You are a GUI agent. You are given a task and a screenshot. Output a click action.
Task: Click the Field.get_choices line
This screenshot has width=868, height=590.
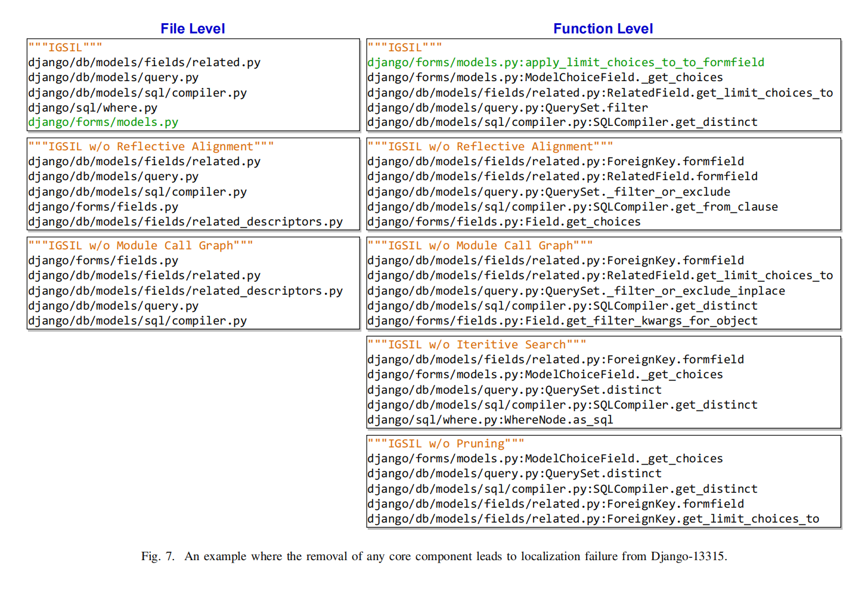[504, 222]
